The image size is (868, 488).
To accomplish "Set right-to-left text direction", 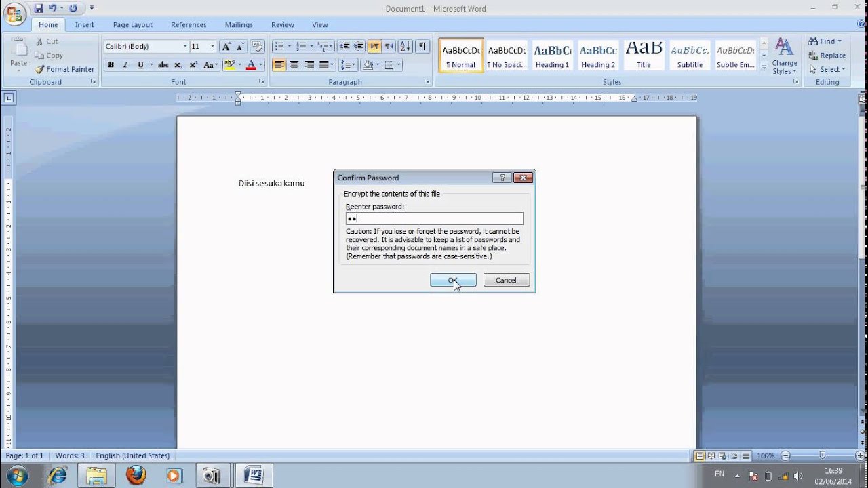I will point(389,46).
